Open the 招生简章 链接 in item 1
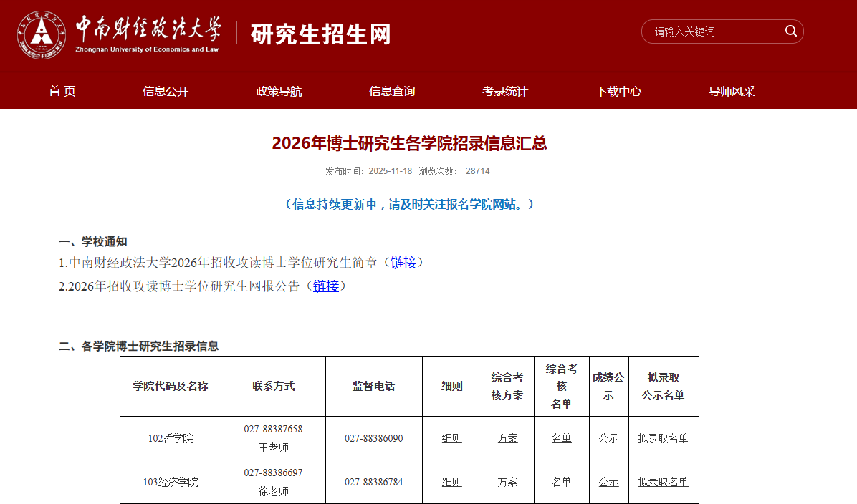This screenshot has width=857, height=504. [x=403, y=263]
